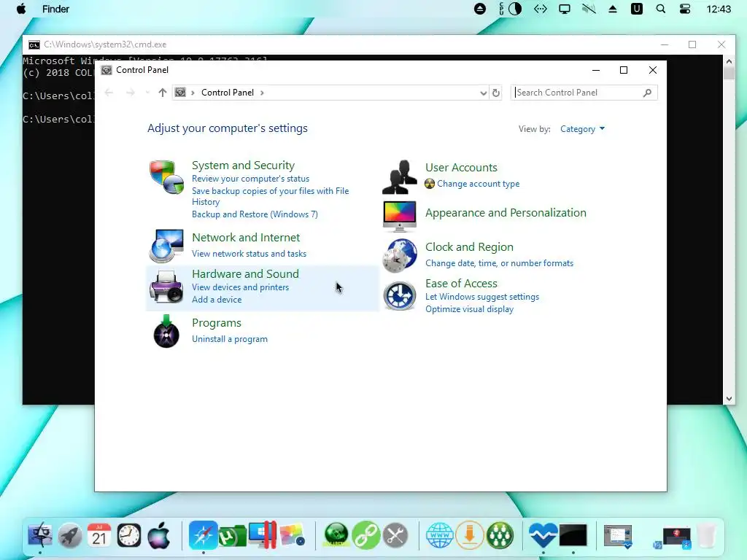Viewport: 747px width, 560px height.
Task: Click the Control Panel breadcrumb in the address bar
Action: pos(228,93)
